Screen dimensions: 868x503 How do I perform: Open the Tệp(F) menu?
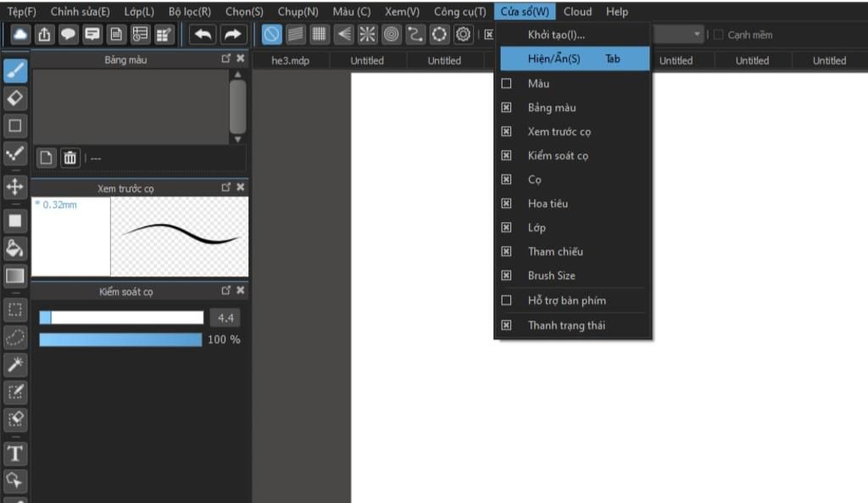(x=21, y=12)
